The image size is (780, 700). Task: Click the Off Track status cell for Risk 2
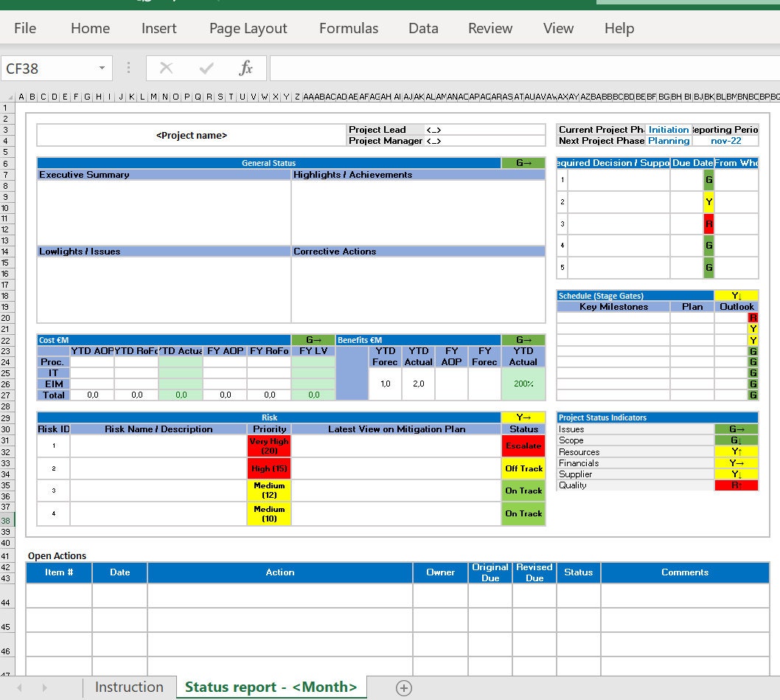(523, 468)
